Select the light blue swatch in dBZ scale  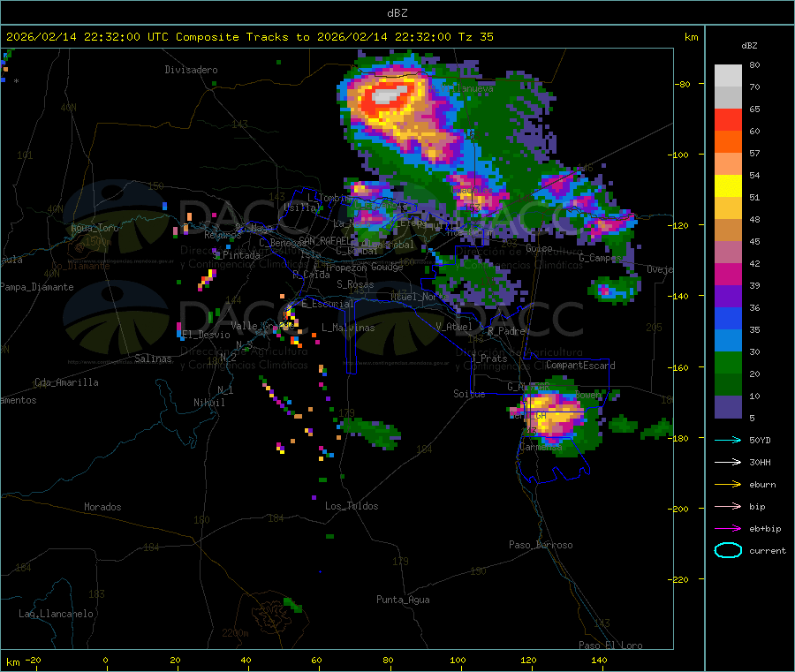[x=728, y=341]
